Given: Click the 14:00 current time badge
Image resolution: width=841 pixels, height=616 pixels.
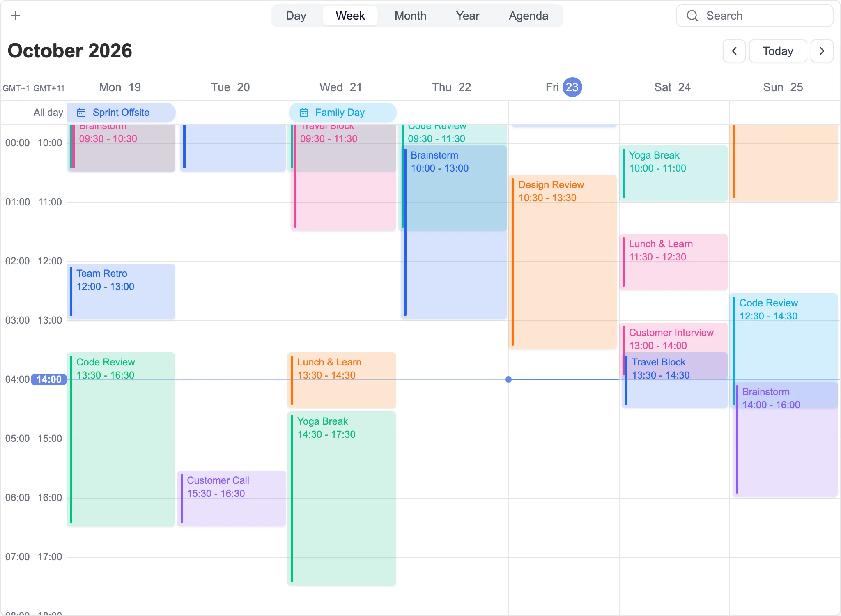Looking at the screenshot, I should tap(49, 379).
